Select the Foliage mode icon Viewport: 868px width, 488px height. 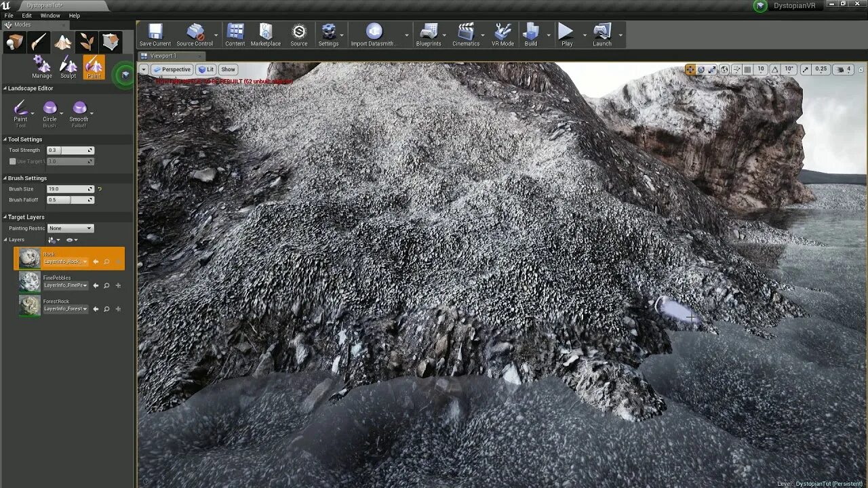86,43
